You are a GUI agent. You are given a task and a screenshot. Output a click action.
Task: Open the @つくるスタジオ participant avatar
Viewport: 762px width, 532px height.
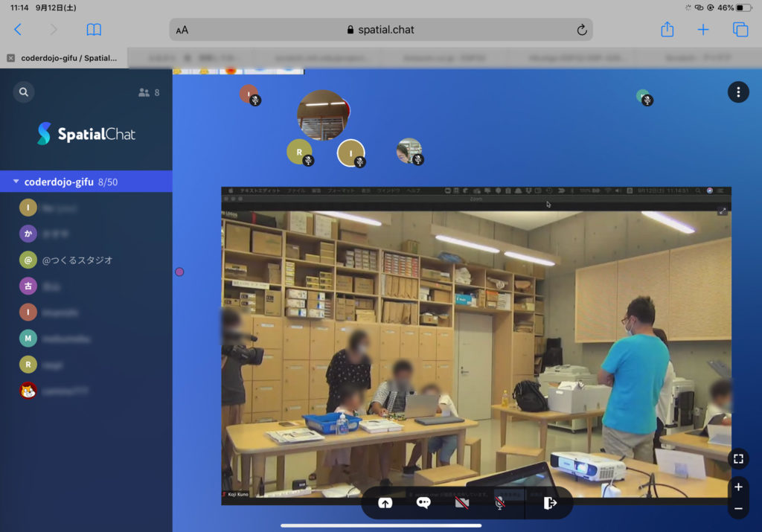pos(28,259)
